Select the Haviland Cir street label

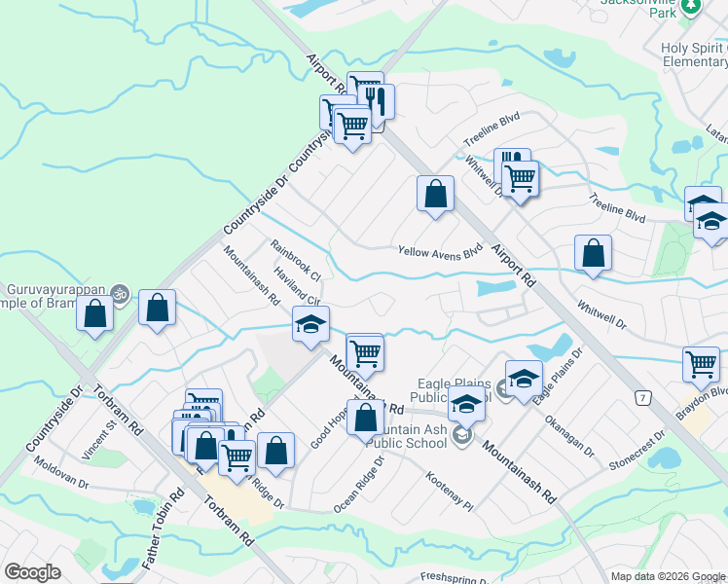click(x=297, y=286)
